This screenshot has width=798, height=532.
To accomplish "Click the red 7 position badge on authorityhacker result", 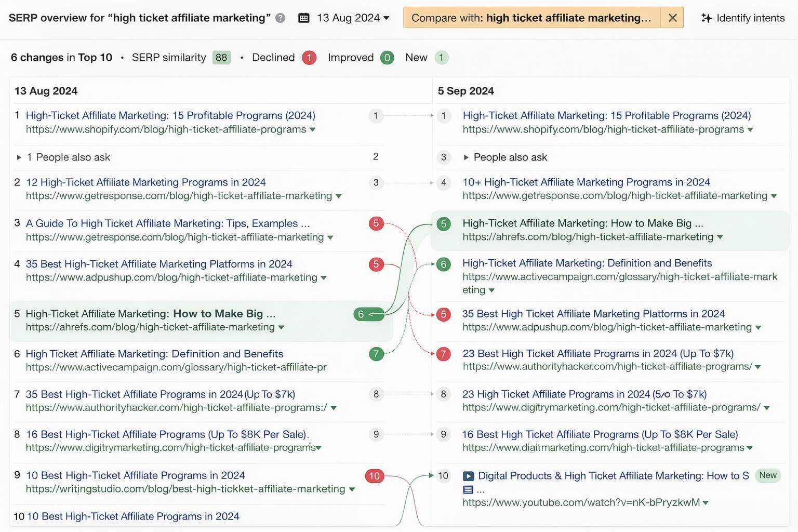I will [443, 354].
